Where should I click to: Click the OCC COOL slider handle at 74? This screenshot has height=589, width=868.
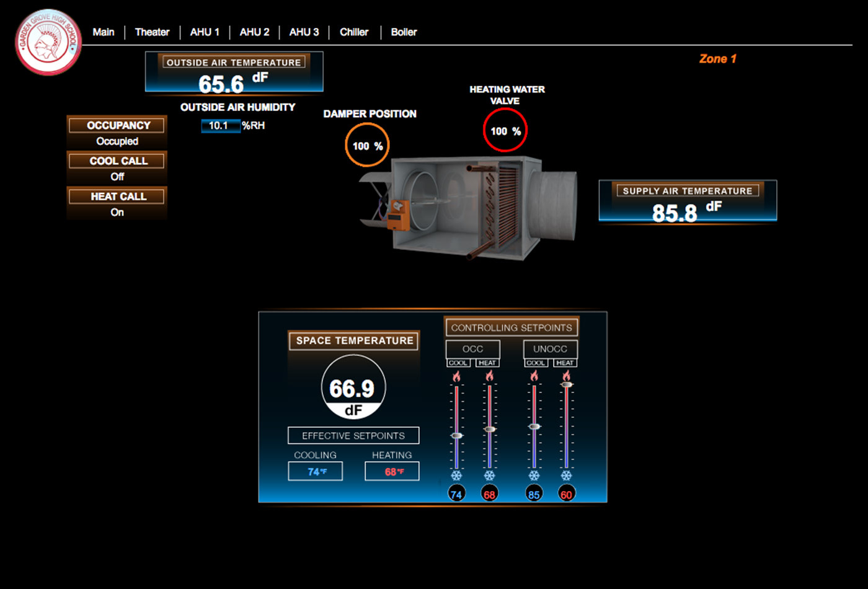coord(457,436)
